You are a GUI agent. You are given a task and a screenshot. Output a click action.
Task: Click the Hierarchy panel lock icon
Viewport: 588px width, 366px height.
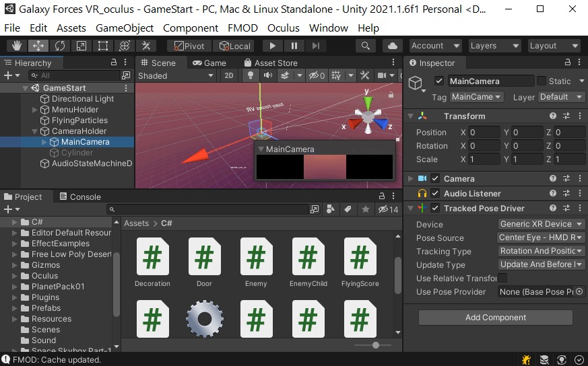pos(114,62)
